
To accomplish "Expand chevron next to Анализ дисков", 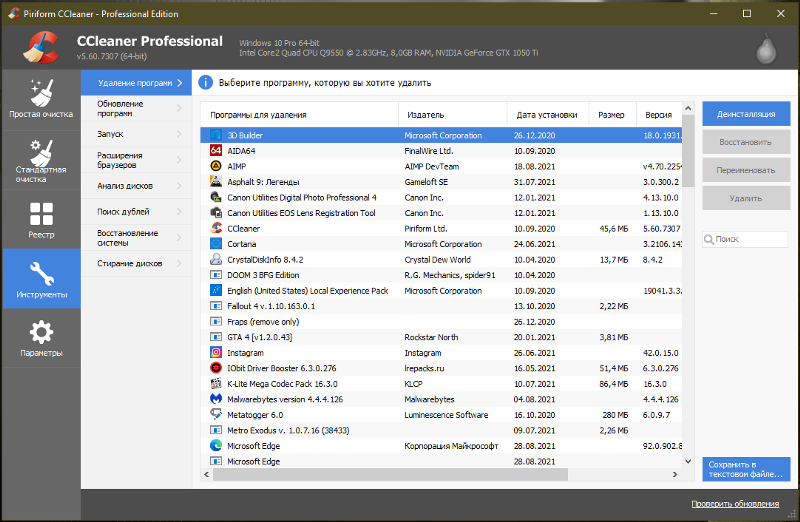I will (x=179, y=186).
